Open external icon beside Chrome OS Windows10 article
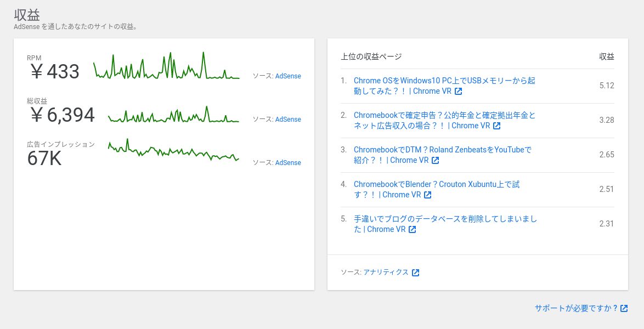 click(x=459, y=91)
